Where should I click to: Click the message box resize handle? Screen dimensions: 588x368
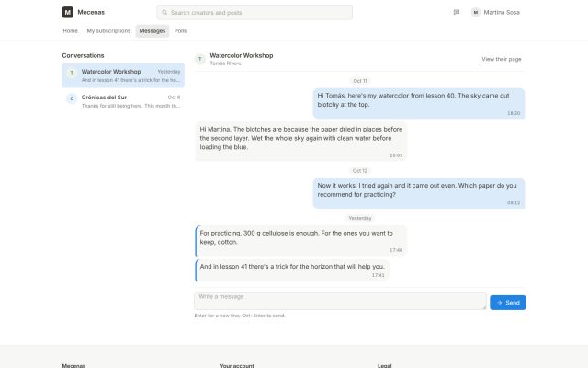(484, 306)
